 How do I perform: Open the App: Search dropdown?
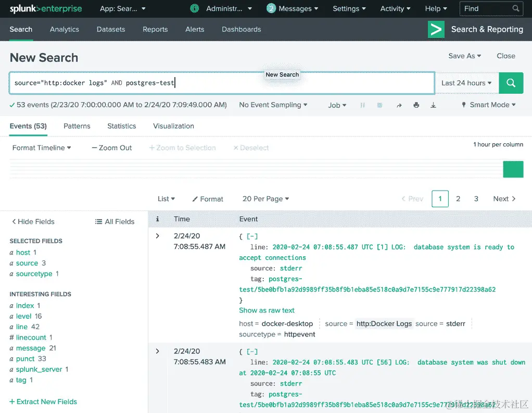point(122,8)
